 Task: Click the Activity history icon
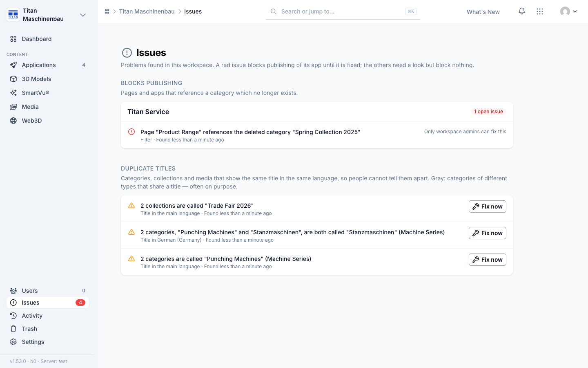(x=13, y=316)
